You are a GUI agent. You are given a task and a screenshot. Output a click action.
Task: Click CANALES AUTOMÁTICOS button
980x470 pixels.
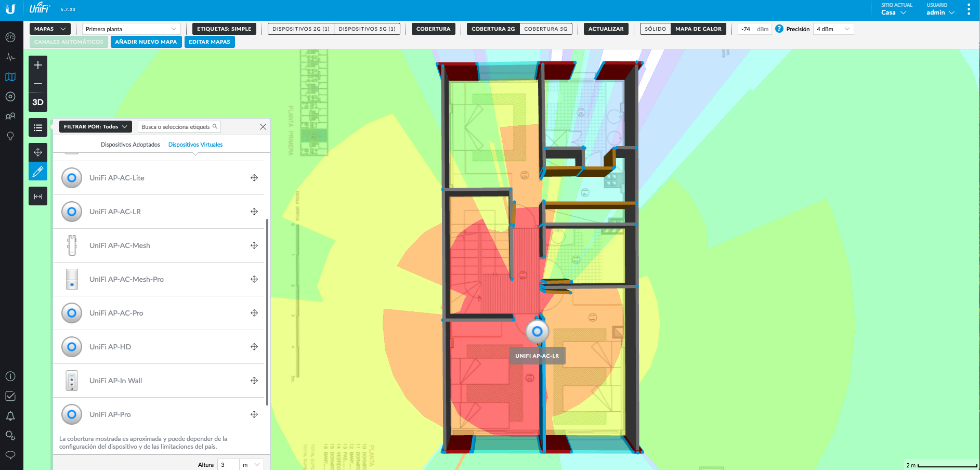pos(69,42)
